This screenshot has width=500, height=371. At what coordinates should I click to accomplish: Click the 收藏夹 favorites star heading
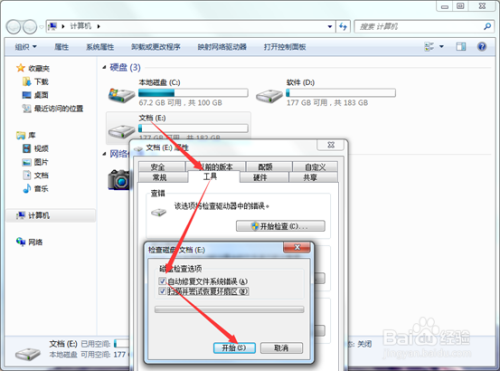click(33, 68)
